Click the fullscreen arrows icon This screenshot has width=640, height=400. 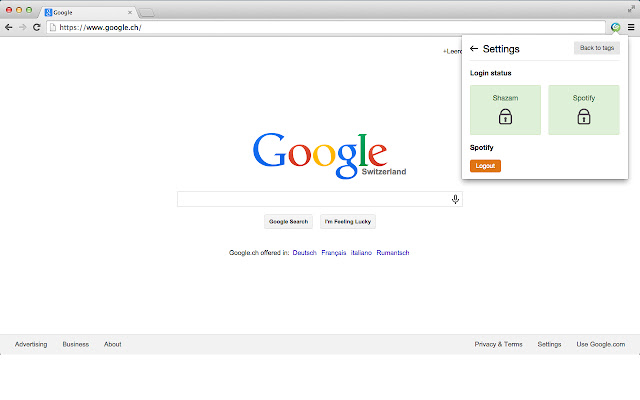631,9
